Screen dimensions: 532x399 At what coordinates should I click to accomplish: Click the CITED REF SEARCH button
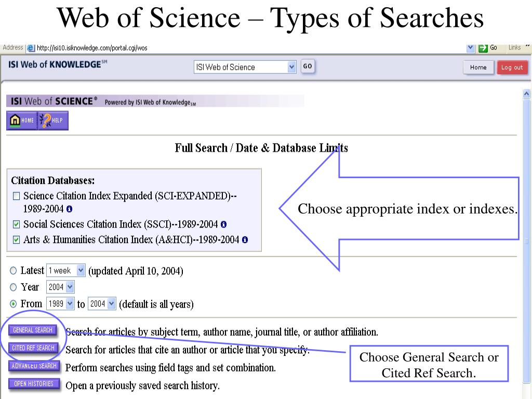point(33,348)
